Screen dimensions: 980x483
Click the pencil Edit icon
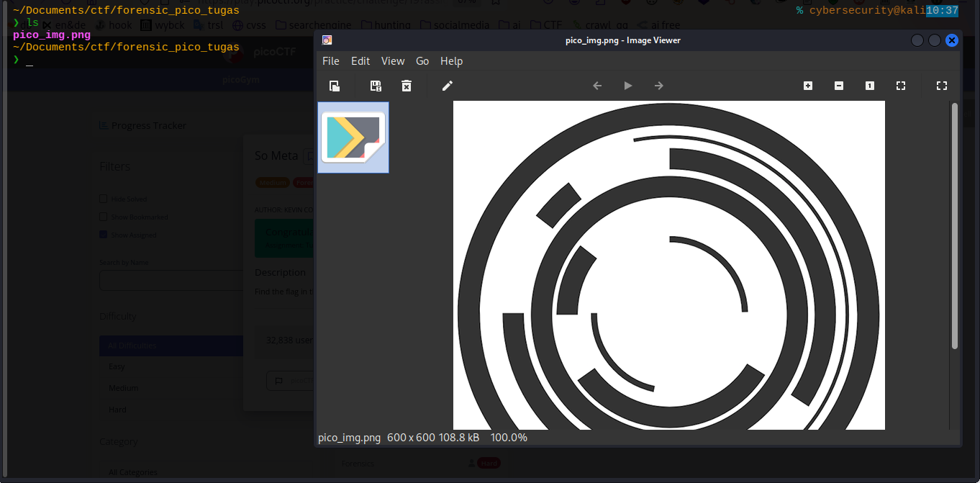(x=447, y=86)
